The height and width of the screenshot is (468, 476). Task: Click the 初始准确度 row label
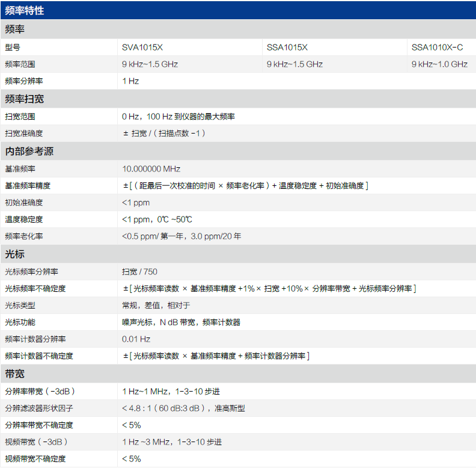(x=24, y=202)
